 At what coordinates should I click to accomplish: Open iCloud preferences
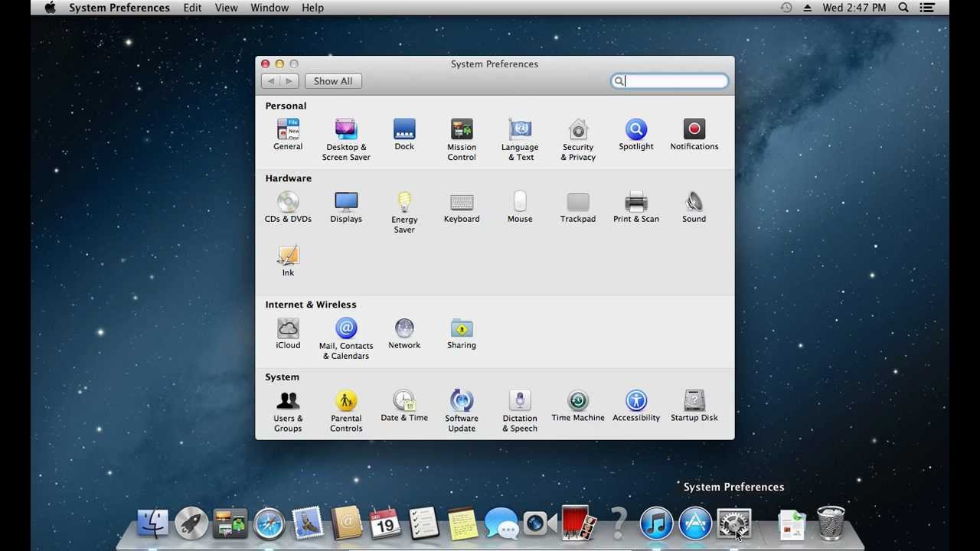pos(288,333)
